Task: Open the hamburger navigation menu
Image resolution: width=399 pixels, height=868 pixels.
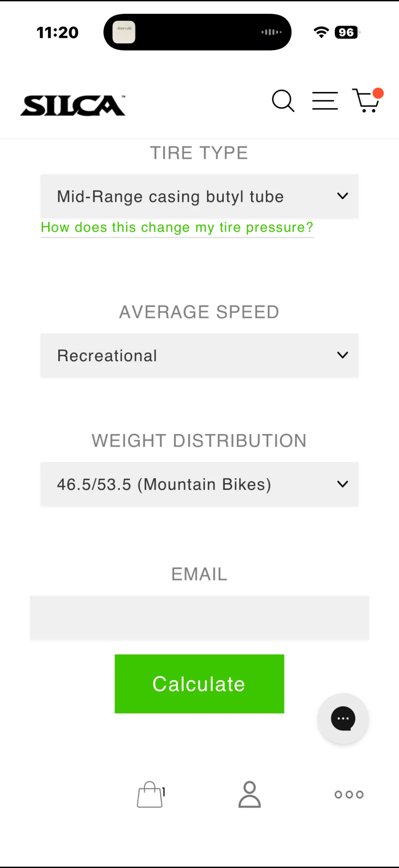Action: click(x=325, y=101)
